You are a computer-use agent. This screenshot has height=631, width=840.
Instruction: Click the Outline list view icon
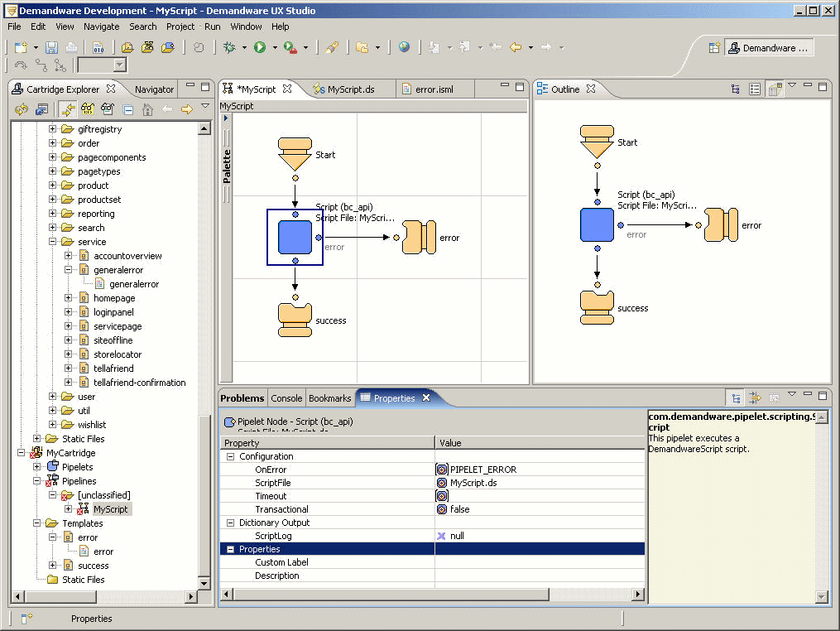pyautogui.click(x=755, y=89)
